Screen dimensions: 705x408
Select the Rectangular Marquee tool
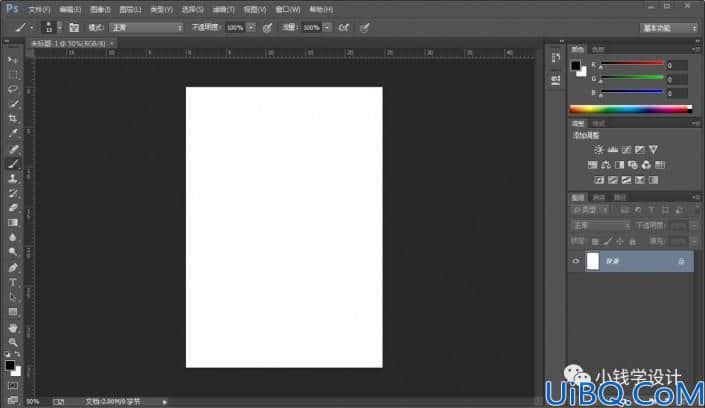(13, 75)
